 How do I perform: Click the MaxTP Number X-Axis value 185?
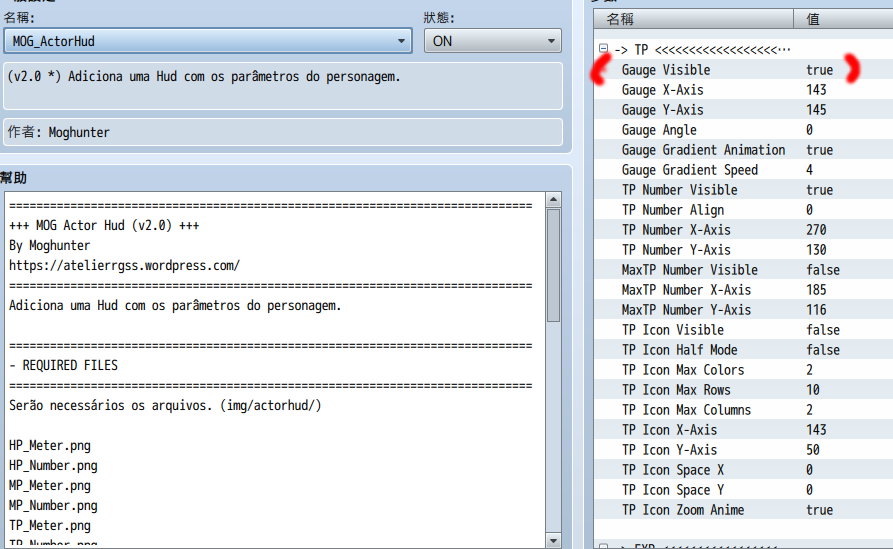pyautogui.click(x=816, y=290)
